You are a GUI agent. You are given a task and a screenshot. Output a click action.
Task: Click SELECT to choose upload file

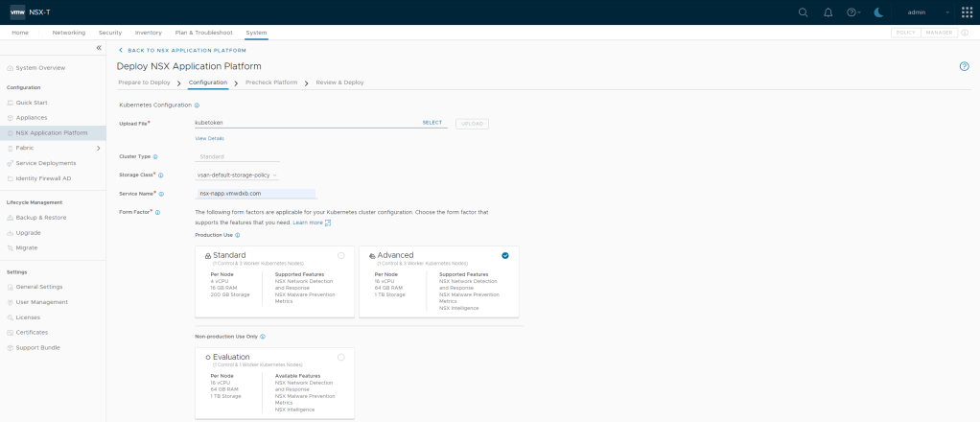click(432, 123)
